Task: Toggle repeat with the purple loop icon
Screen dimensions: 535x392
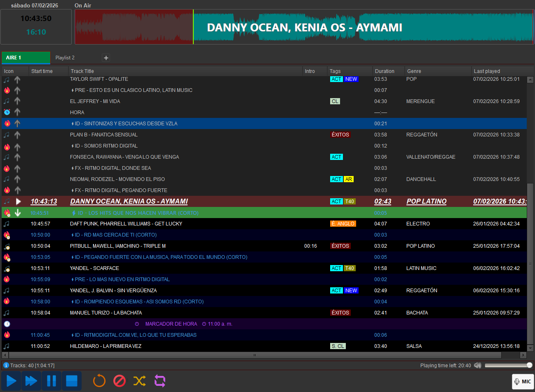Action: click(160, 381)
